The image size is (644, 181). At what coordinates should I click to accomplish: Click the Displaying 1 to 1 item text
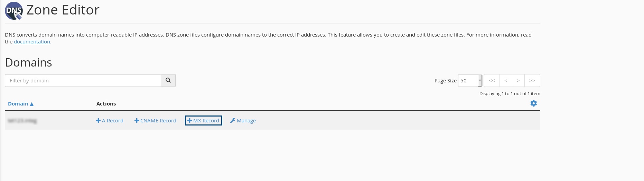tap(510, 94)
